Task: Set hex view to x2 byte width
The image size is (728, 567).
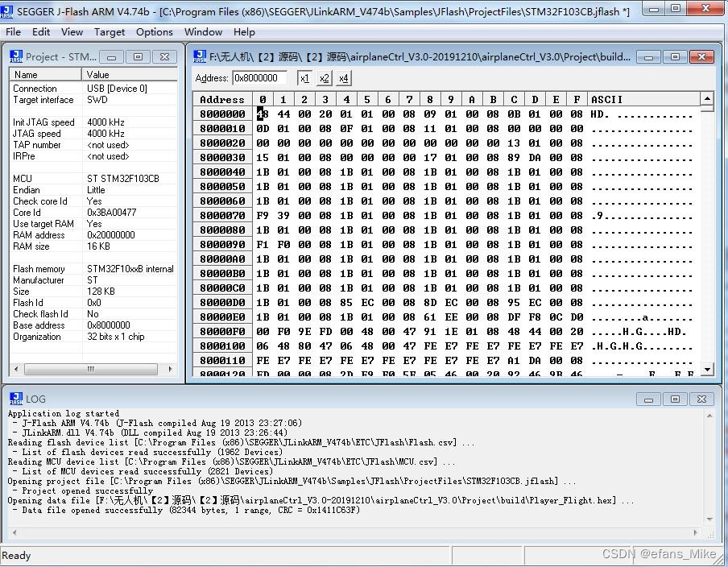Action: tap(324, 78)
